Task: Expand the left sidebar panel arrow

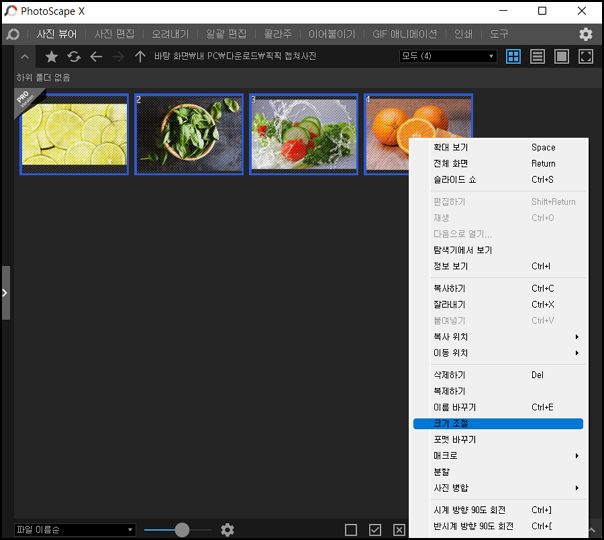Action: click(5, 293)
